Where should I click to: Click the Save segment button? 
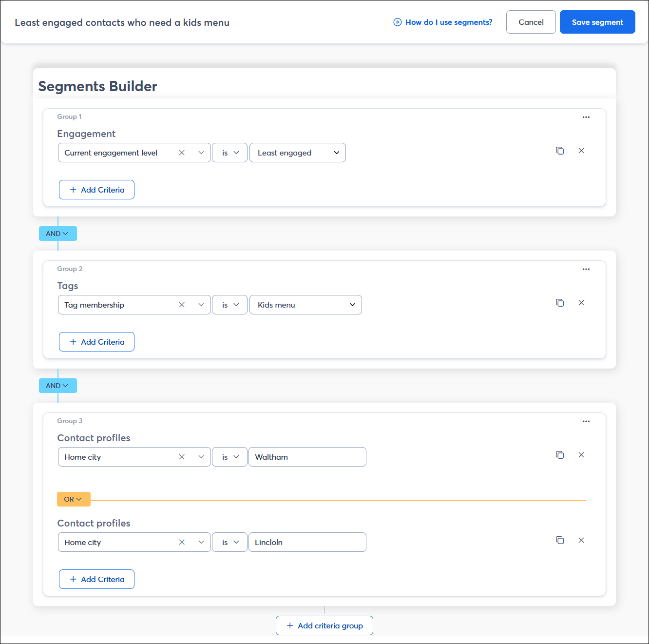597,22
